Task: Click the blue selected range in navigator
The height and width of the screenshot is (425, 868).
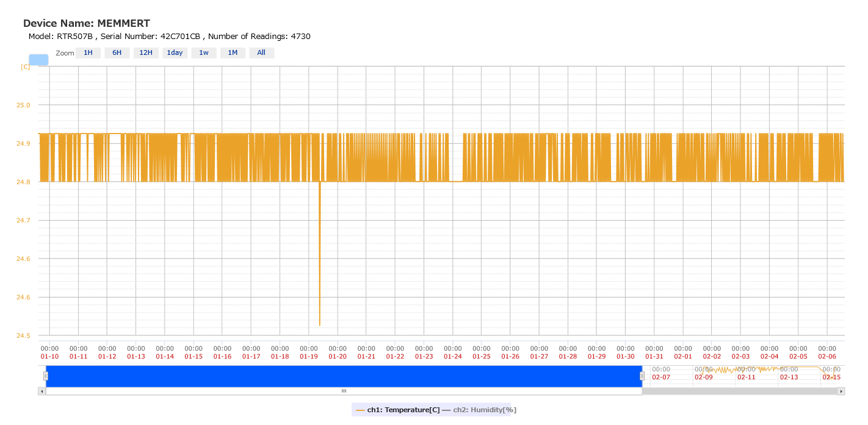Action: coord(344,376)
